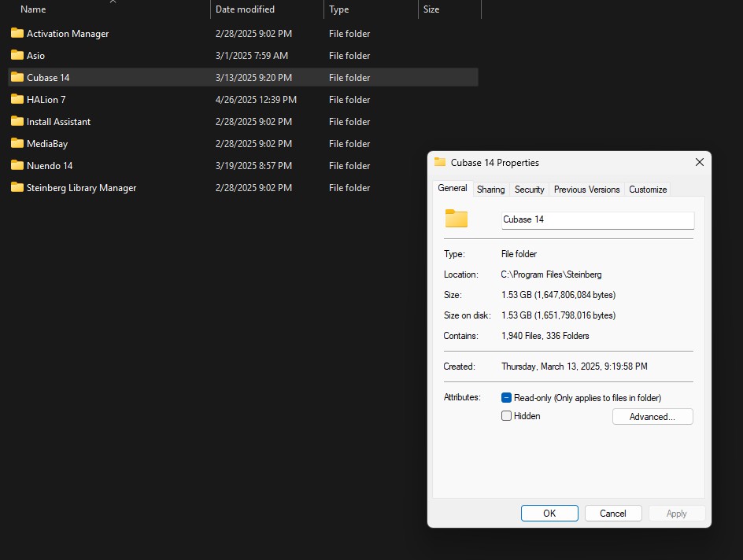Select the Nuendo 14 folder name
This screenshot has height=560, width=743.
50,166
